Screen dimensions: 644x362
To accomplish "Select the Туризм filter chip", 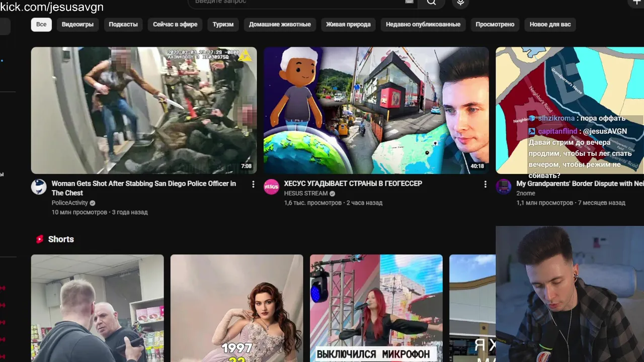I will click(x=223, y=24).
